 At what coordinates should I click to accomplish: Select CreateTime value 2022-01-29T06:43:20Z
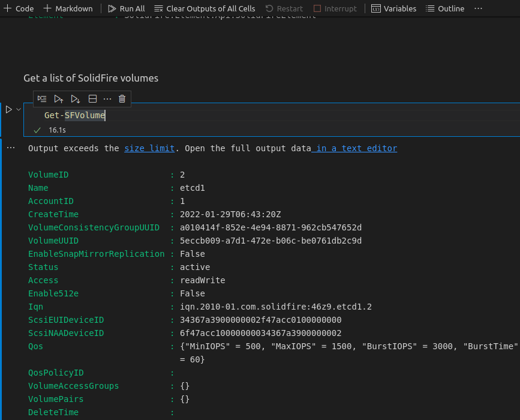pos(230,214)
